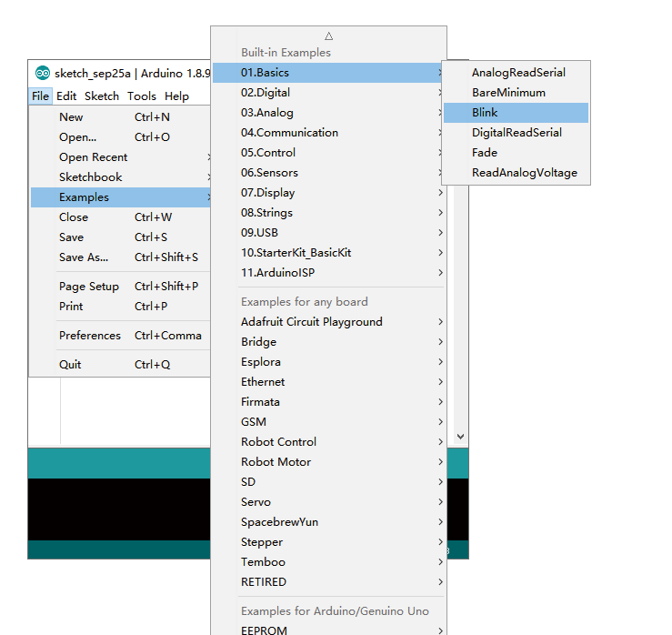Open the Tools menu
The height and width of the screenshot is (635, 672).
click(142, 96)
